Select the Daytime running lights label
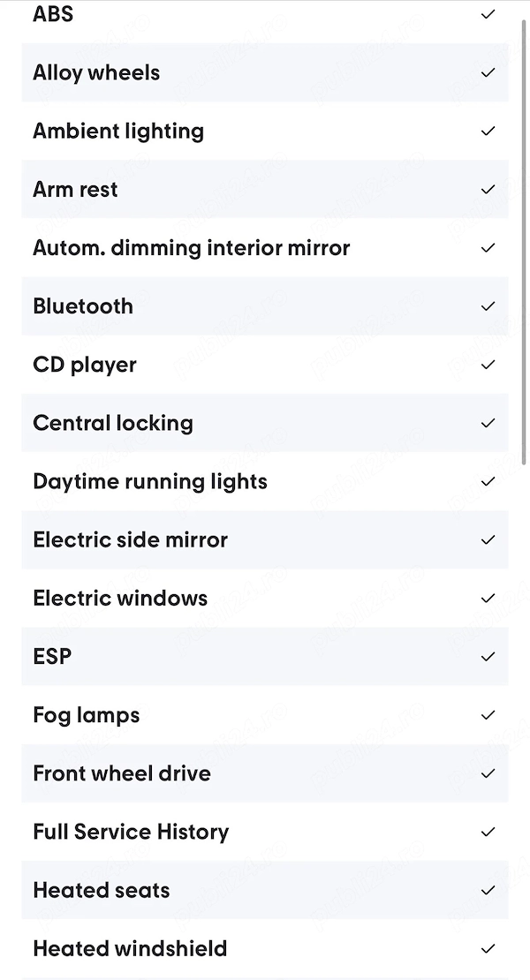Image resolution: width=530 pixels, height=980 pixels. point(150,482)
